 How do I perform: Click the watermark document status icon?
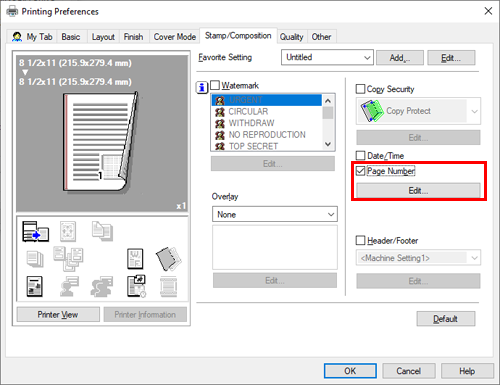[x=135, y=259]
